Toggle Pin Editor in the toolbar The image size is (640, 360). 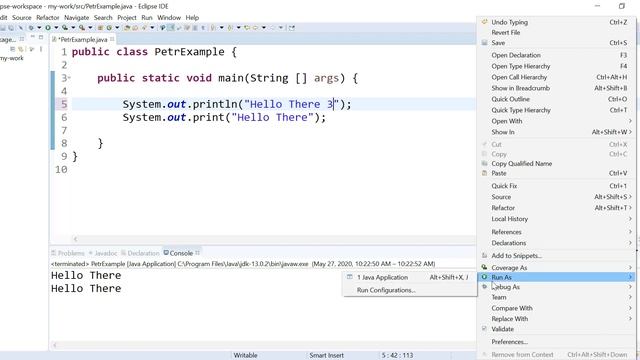(291, 28)
